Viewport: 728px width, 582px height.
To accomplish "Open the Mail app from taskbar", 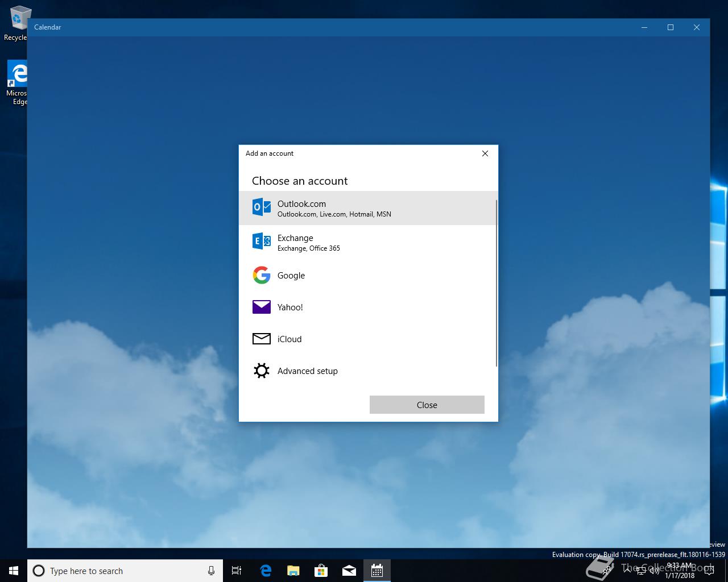I will tap(349, 571).
